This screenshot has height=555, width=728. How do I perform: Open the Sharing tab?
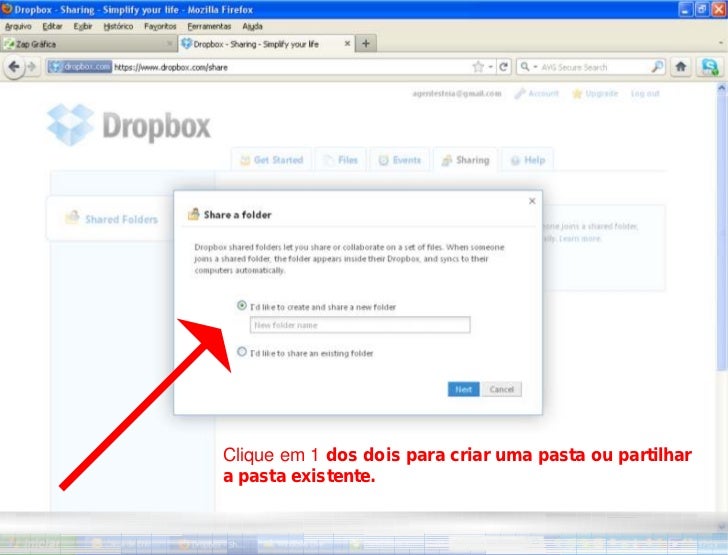466,160
